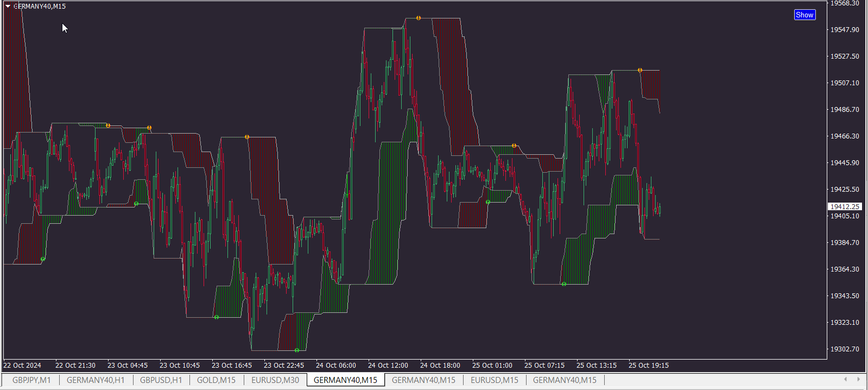Open the EURUSD,M30 chart tab
The height and width of the screenshot is (390, 868).
[x=275, y=380]
